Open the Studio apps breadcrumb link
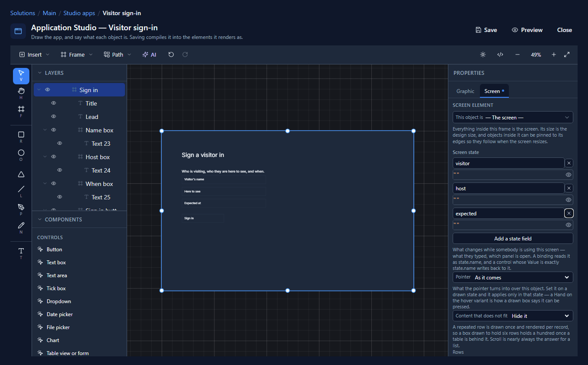 pyautogui.click(x=79, y=13)
